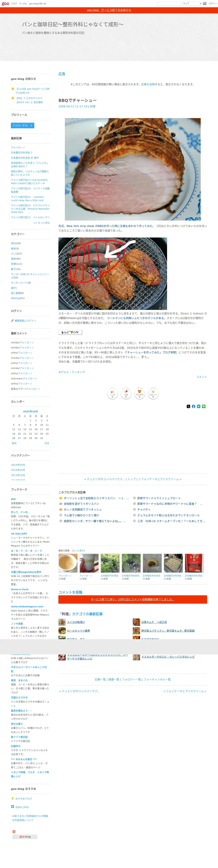Viewport: 218px width, 868px height.
Task: Open the 白菜キムチ ～自己流 article
Action: (x=154, y=622)
